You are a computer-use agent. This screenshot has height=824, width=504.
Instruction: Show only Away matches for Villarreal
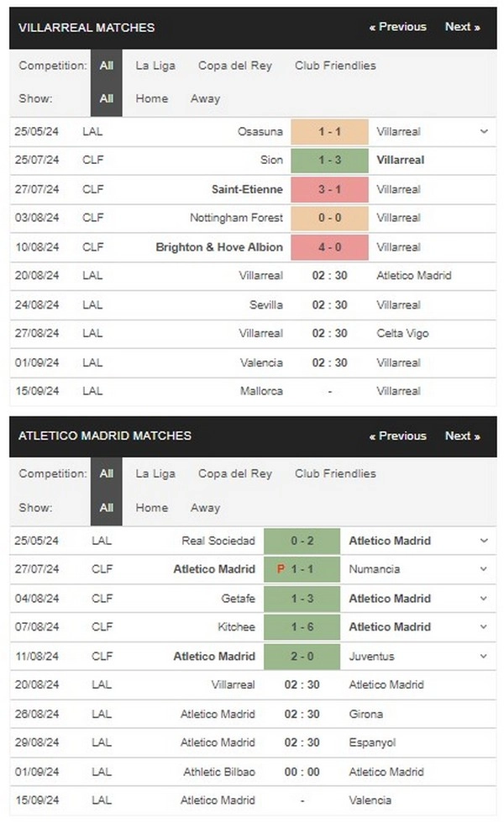coord(205,98)
